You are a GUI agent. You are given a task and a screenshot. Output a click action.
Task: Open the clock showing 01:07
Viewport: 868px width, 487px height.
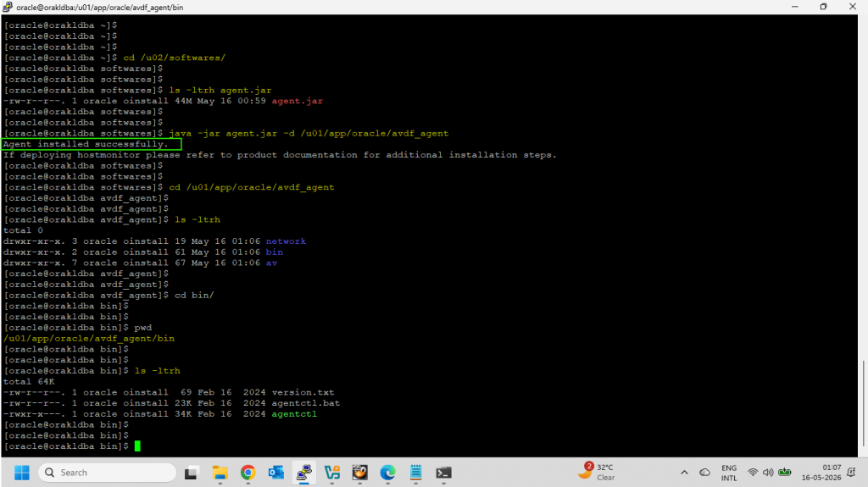[821, 473]
